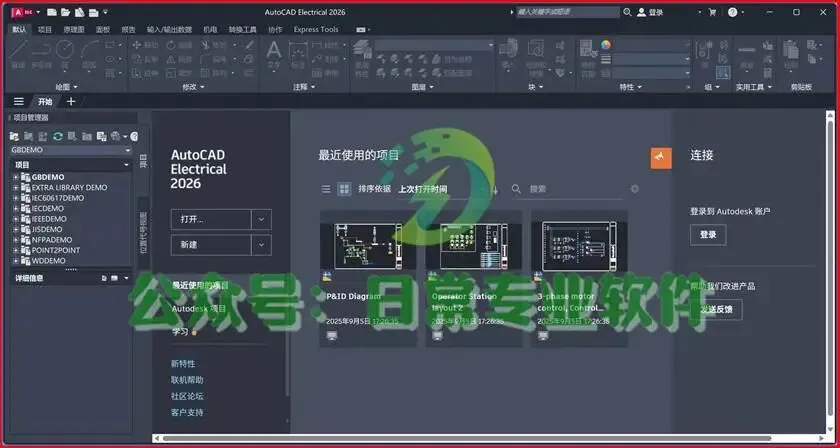Image resolution: width=840 pixels, height=448 pixels.
Task: Expand the GBDEMO tree node
Action: 16,177
